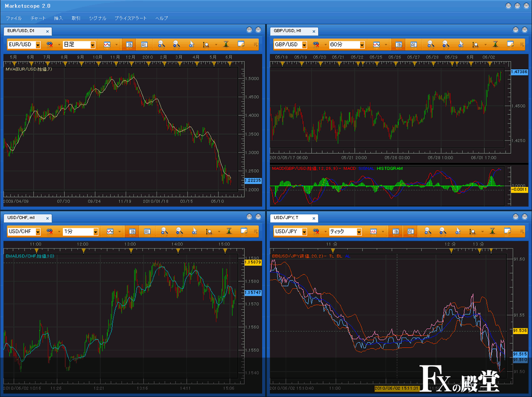The width and height of the screenshot is (532, 397).
Task: Click the 1.15879 price label on USD/CHF chart
Action: 253,262
